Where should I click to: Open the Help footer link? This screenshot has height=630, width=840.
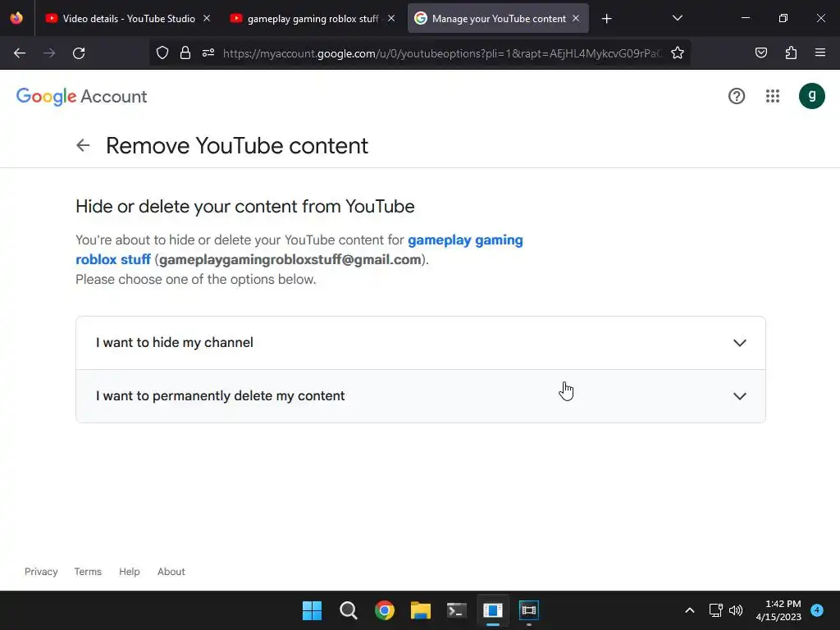pos(129,572)
